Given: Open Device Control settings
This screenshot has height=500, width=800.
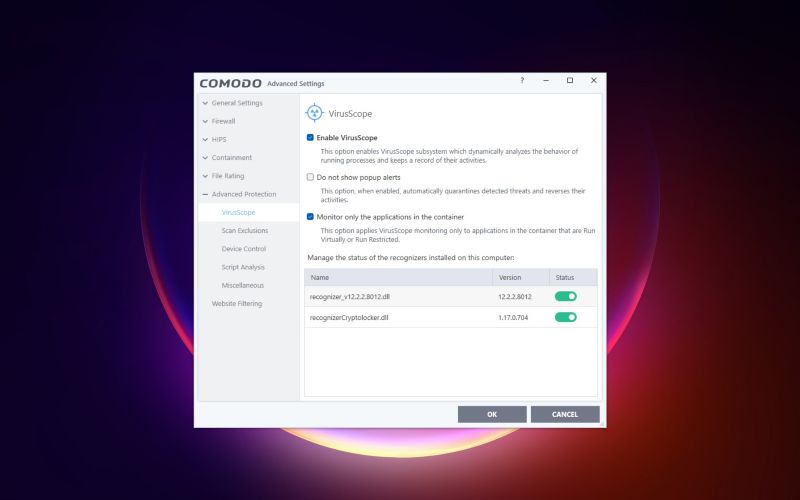Looking at the screenshot, I should coord(243,249).
